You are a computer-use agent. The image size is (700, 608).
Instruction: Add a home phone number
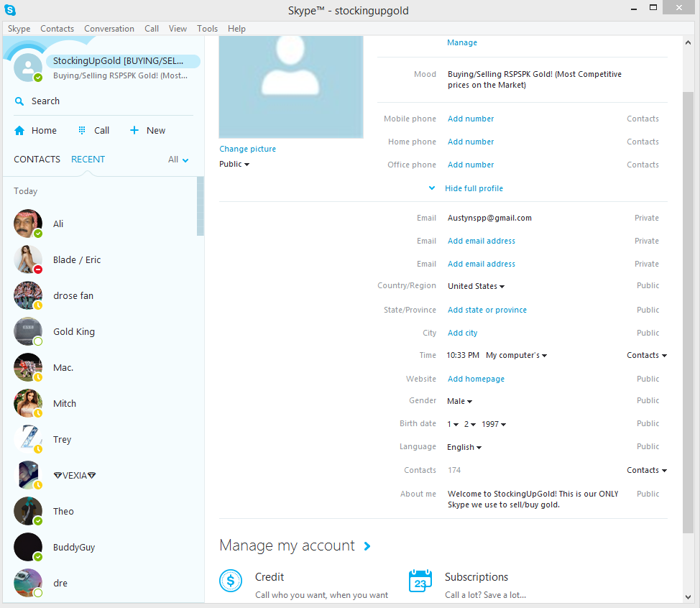point(471,142)
